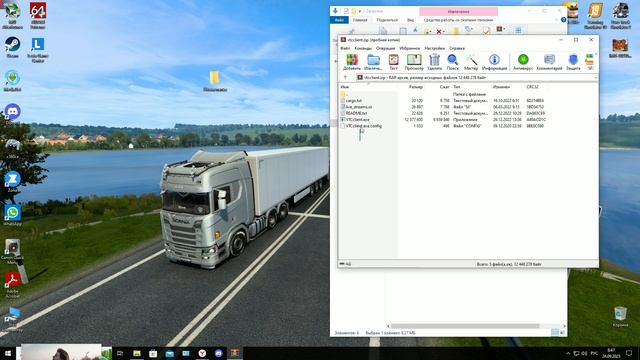Click the Explorer help question mark icon
This screenshot has width=640, height=360.
point(563,20)
